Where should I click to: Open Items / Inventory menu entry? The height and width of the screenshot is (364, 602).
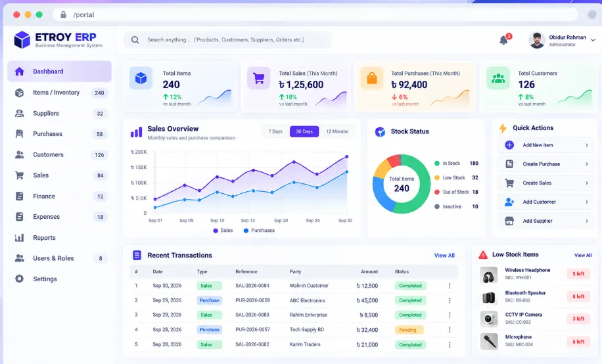60,93
